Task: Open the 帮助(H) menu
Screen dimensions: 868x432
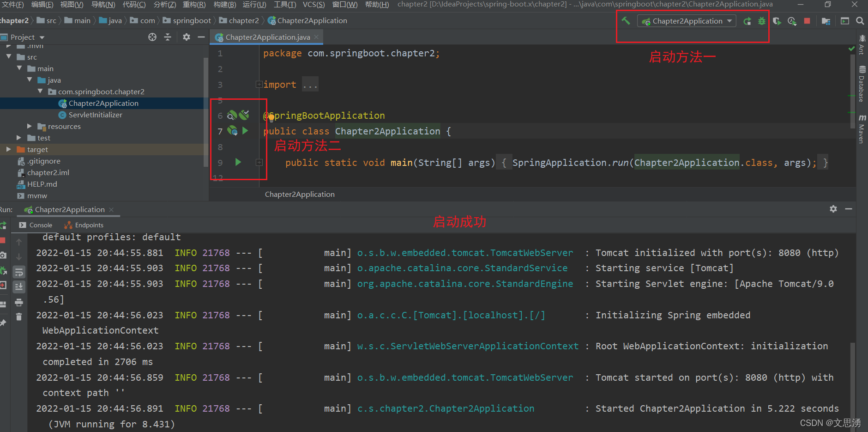Action: pyautogui.click(x=377, y=5)
